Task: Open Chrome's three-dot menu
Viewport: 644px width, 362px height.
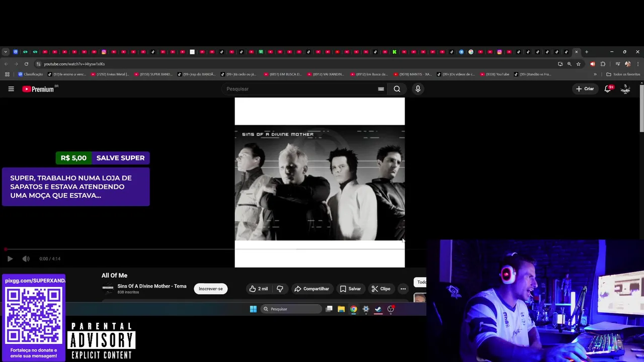Action: [638, 64]
